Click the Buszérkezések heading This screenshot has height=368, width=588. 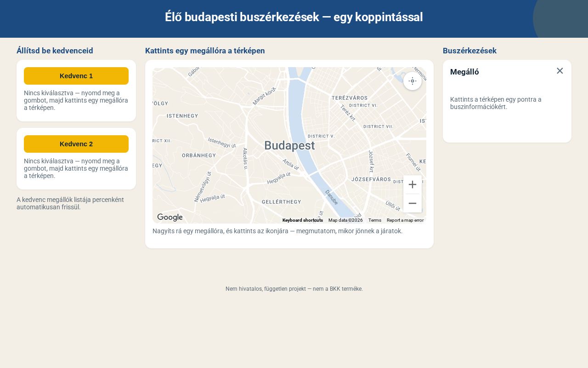click(x=469, y=51)
